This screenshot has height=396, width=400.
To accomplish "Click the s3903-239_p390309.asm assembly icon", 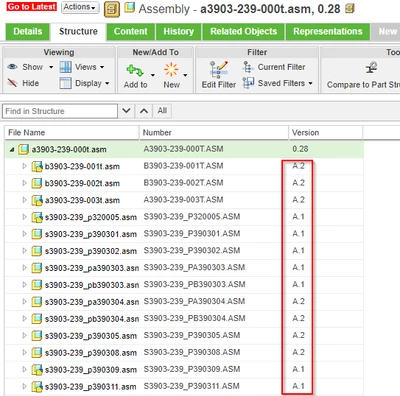I will tap(37, 370).
